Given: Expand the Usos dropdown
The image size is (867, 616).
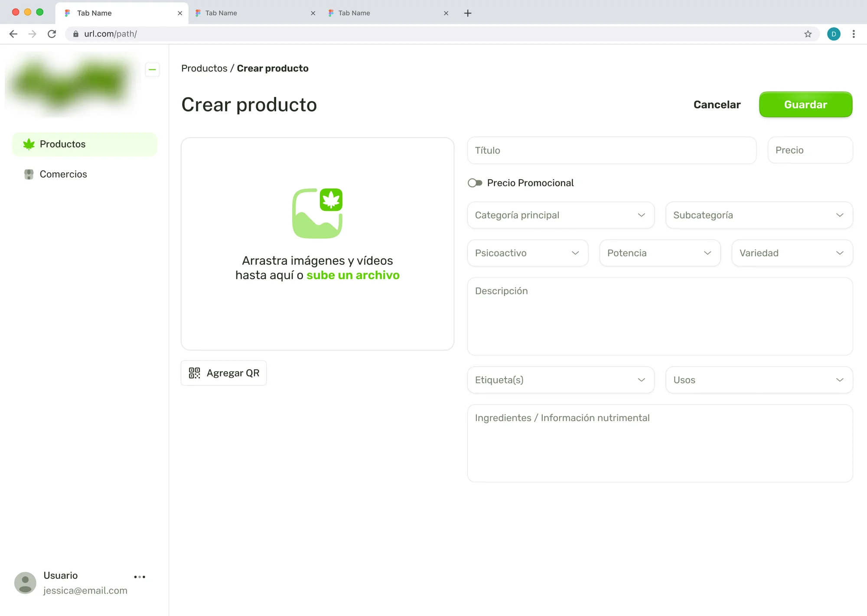Looking at the screenshot, I should point(759,380).
